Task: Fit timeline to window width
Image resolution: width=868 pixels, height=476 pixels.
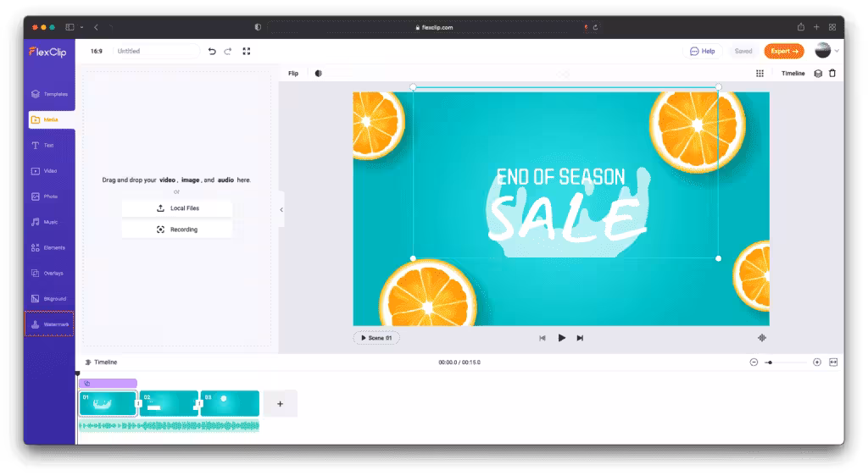Action: pyautogui.click(x=833, y=363)
